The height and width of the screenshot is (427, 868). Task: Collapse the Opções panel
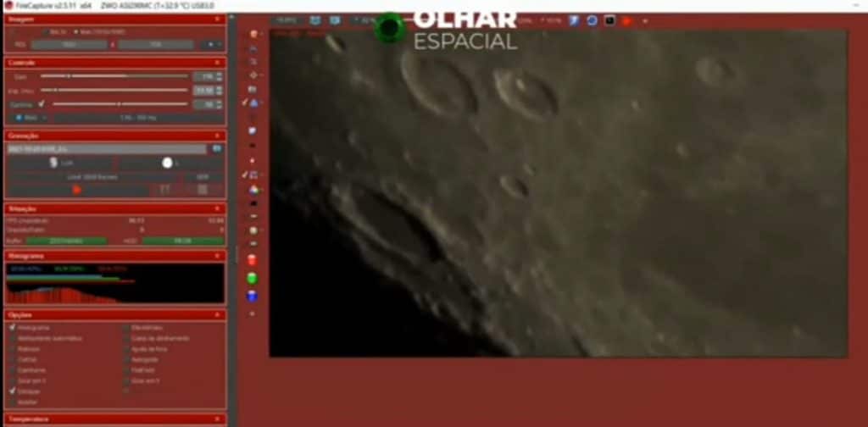217,315
